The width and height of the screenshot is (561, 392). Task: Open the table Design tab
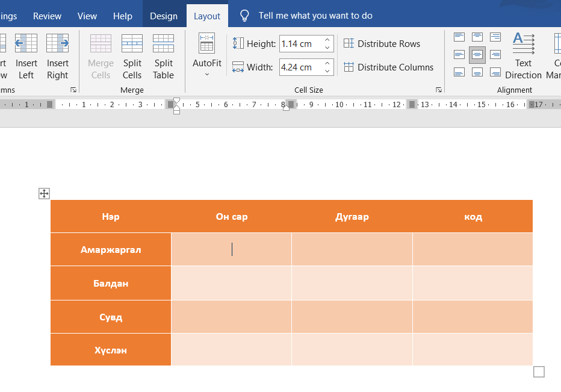[x=164, y=16]
